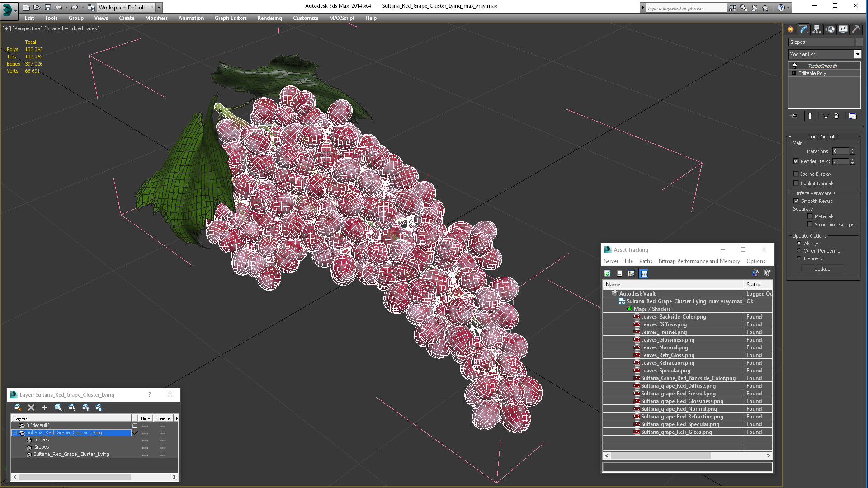Toggle TurboSmooth lightbulb visibility
The width and height of the screenshot is (868, 488).
794,66
